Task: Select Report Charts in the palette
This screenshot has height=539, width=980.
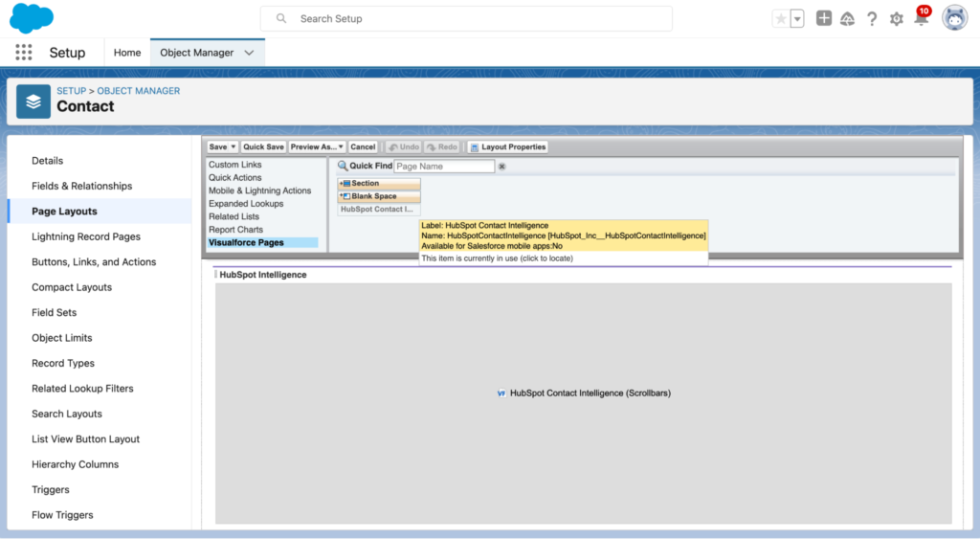Action: [235, 230]
